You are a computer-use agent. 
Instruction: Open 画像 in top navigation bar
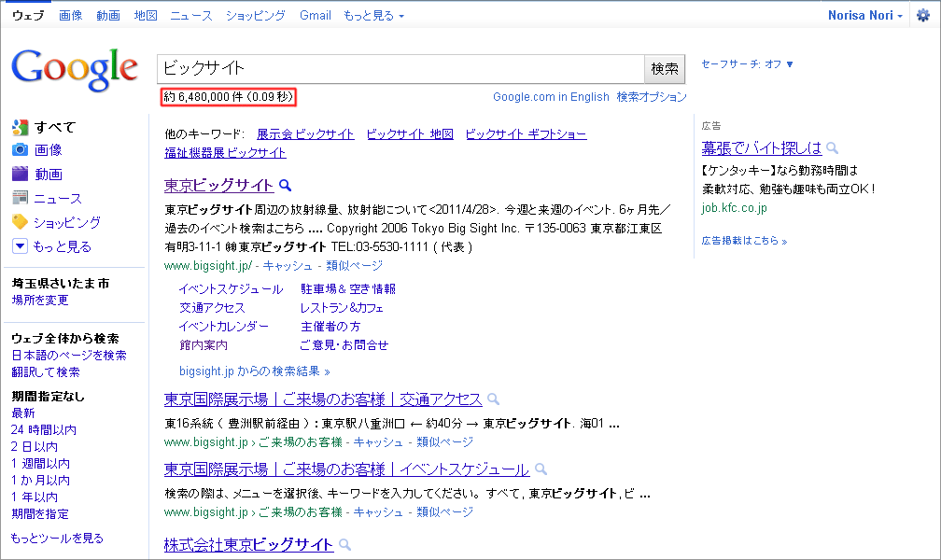point(70,16)
